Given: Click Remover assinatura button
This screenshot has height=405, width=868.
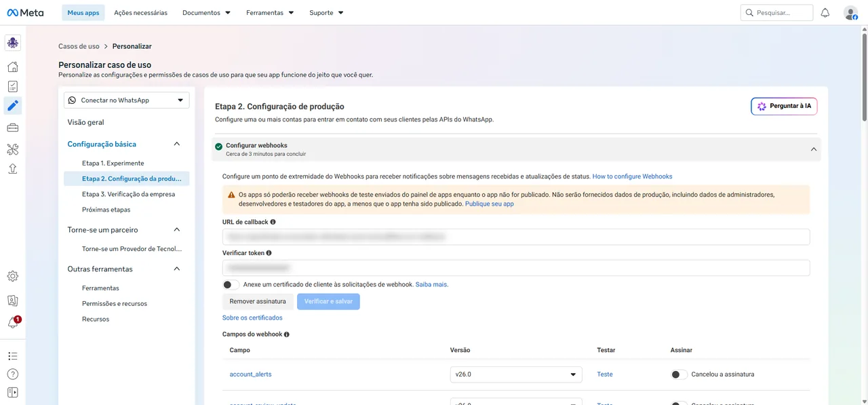Looking at the screenshot, I should (x=258, y=302).
